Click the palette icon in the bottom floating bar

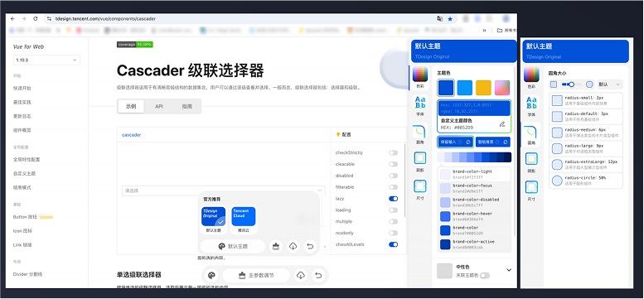click(212, 275)
